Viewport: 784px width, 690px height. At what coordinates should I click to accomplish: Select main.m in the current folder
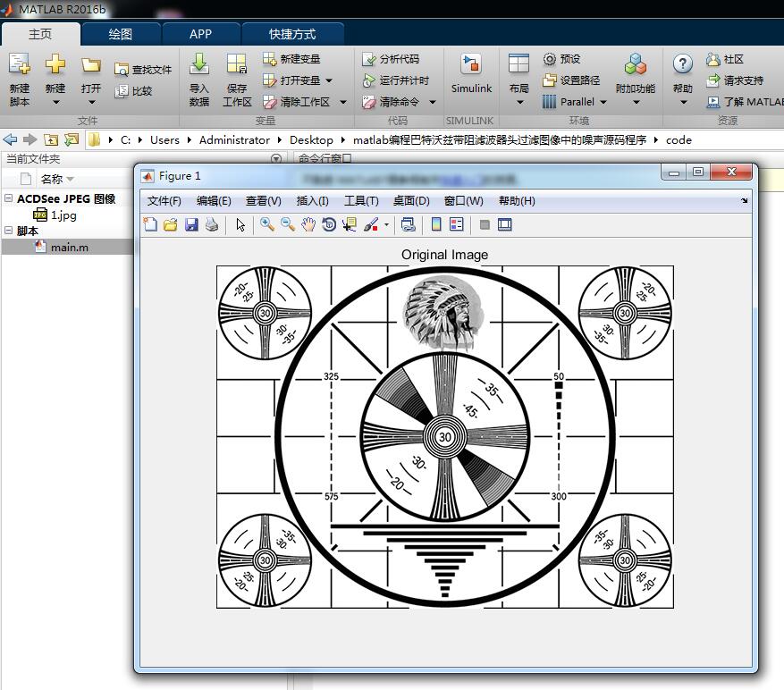point(68,247)
